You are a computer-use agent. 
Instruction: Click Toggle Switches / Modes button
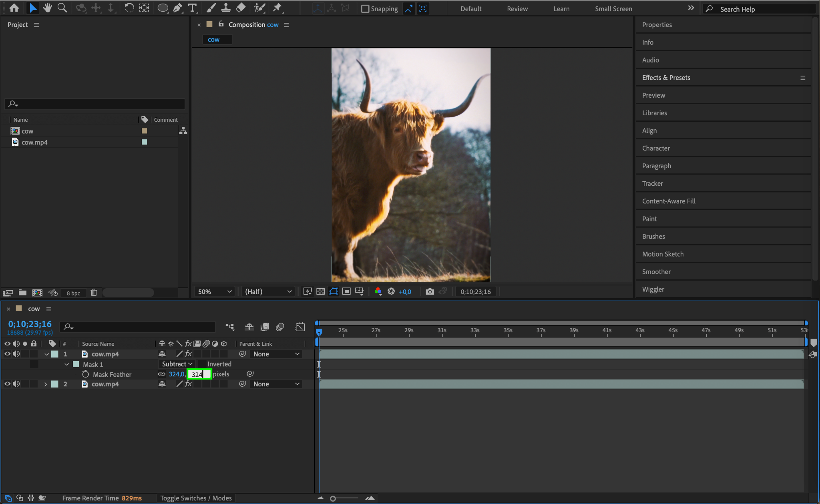click(x=196, y=498)
